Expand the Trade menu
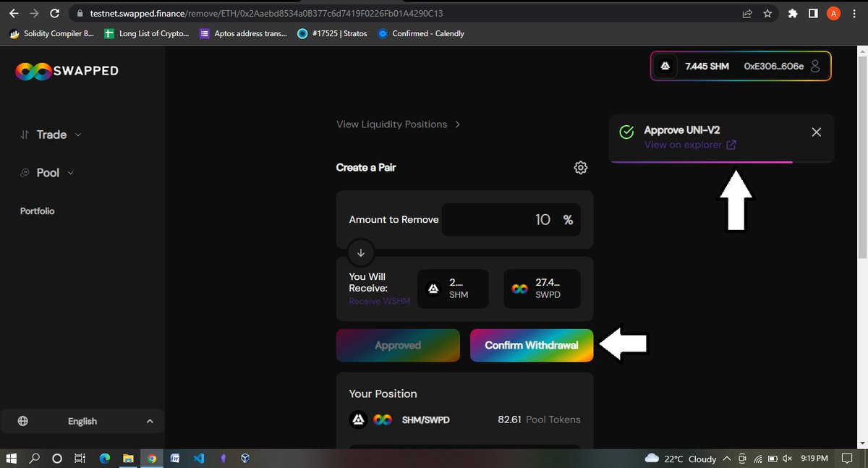The height and width of the screenshot is (468, 868). [51, 135]
